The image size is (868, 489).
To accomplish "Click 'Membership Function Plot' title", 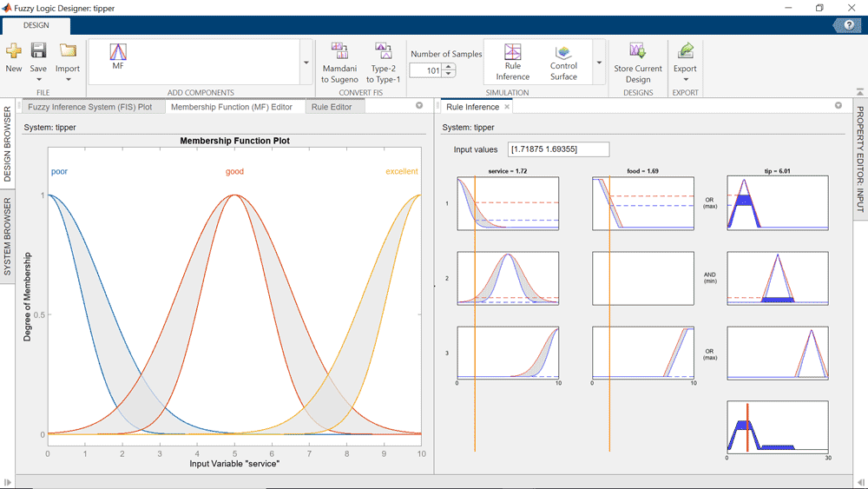I will 234,141.
